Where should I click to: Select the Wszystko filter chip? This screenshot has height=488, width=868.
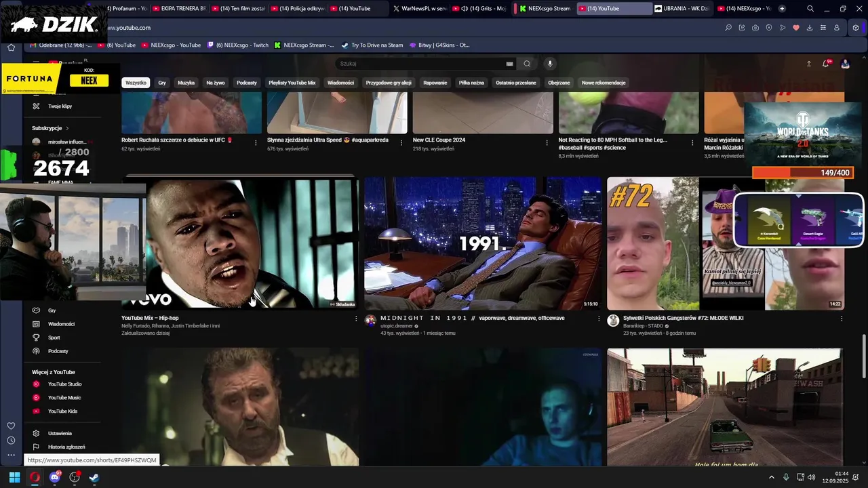136,83
